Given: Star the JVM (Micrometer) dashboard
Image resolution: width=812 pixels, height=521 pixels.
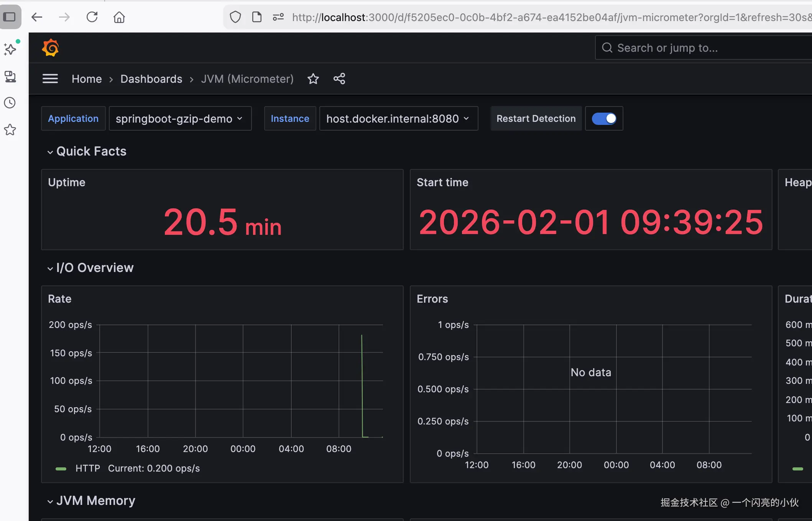Looking at the screenshot, I should point(313,79).
